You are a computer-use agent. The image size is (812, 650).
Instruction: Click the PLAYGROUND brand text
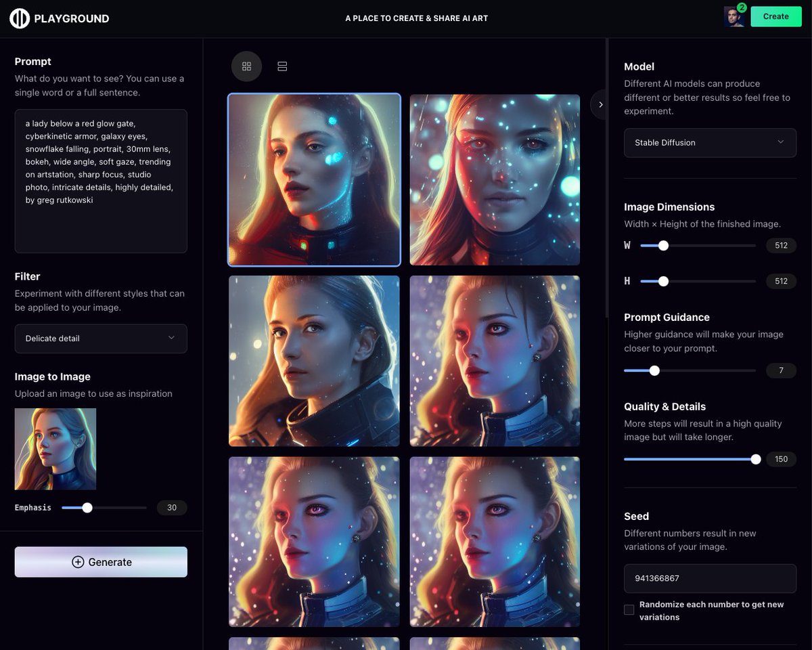72,19
